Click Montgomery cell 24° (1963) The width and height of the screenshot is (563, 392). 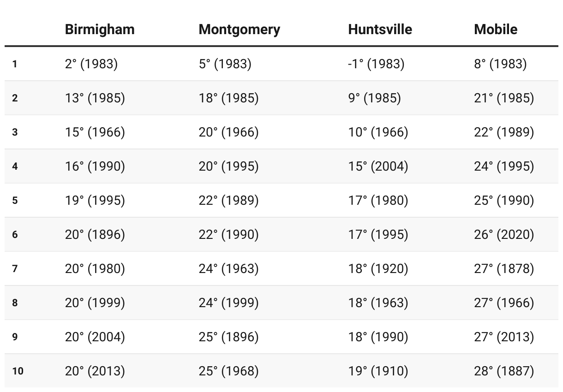[229, 268]
